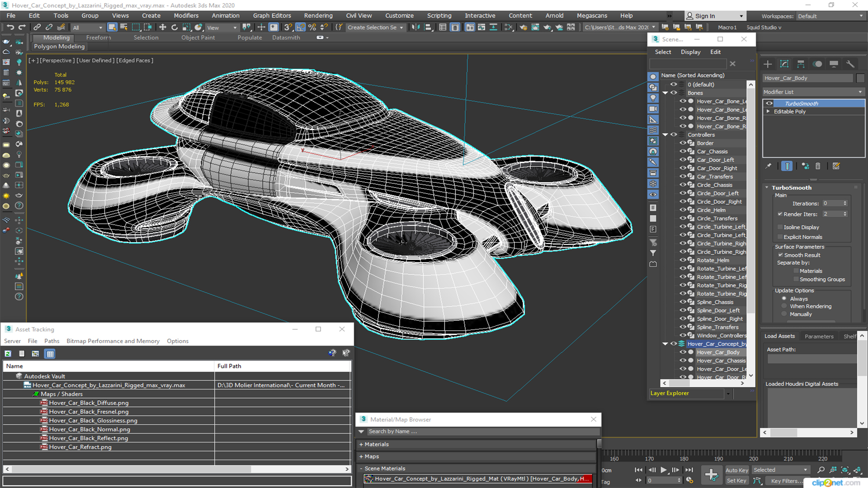Collapse the Controllers layer tree
Screen dimensions: 868x488
[665, 135]
